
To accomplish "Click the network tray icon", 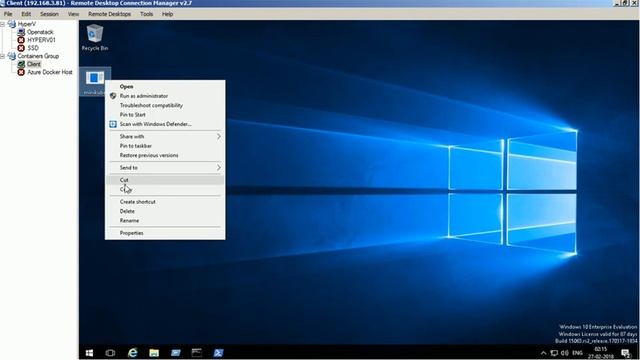I will click(554, 353).
